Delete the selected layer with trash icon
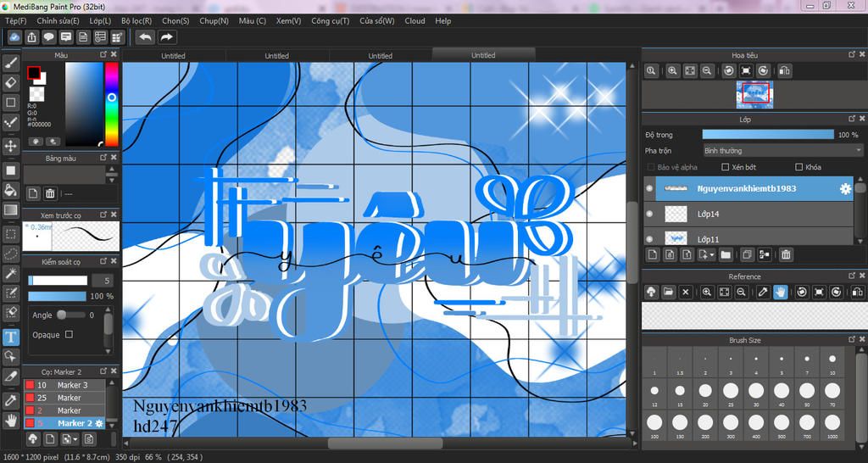Viewport: 868px width, 463px height. point(786,254)
